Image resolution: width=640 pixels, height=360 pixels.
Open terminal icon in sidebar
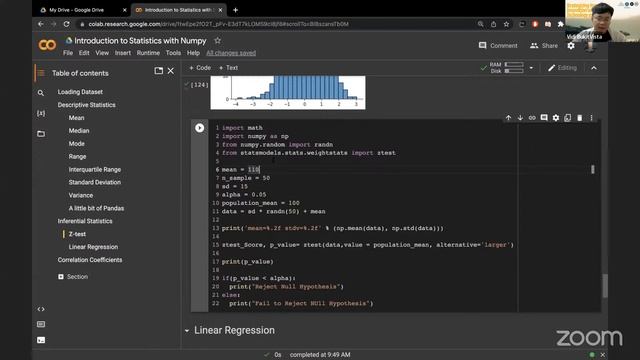pyautogui.click(x=41, y=340)
